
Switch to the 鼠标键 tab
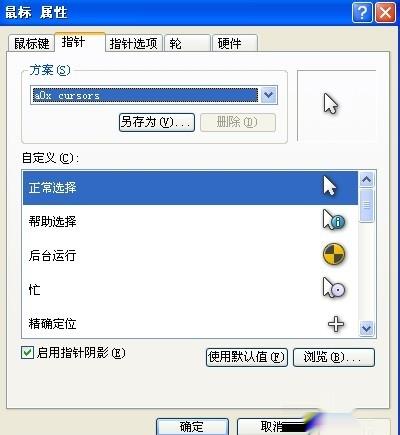coord(31,44)
